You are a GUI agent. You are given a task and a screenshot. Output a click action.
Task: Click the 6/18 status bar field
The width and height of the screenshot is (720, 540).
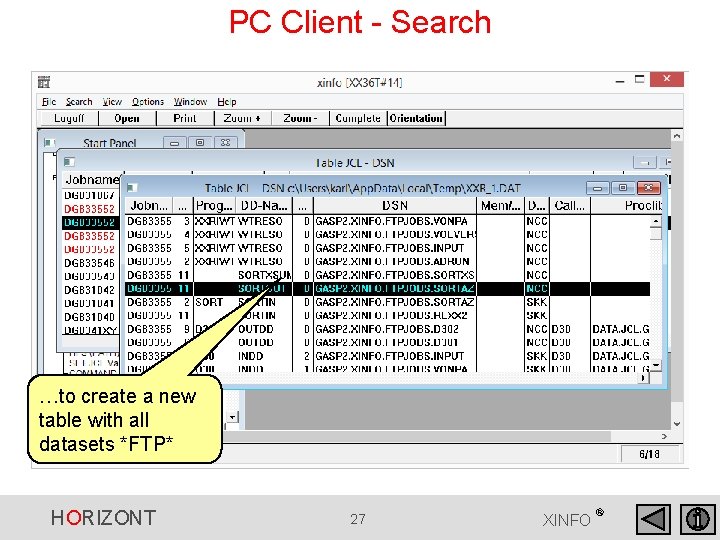click(x=649, y=454)
